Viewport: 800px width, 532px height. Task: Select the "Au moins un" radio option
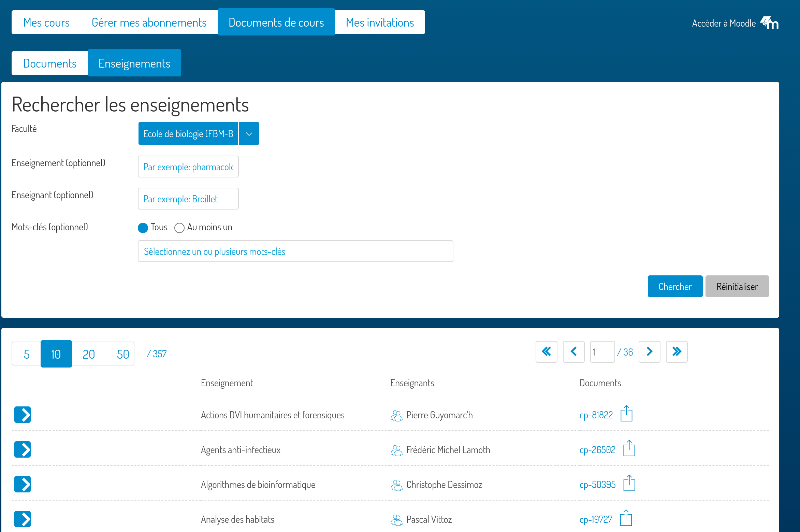pyautogui.click(x=179, y=228)
